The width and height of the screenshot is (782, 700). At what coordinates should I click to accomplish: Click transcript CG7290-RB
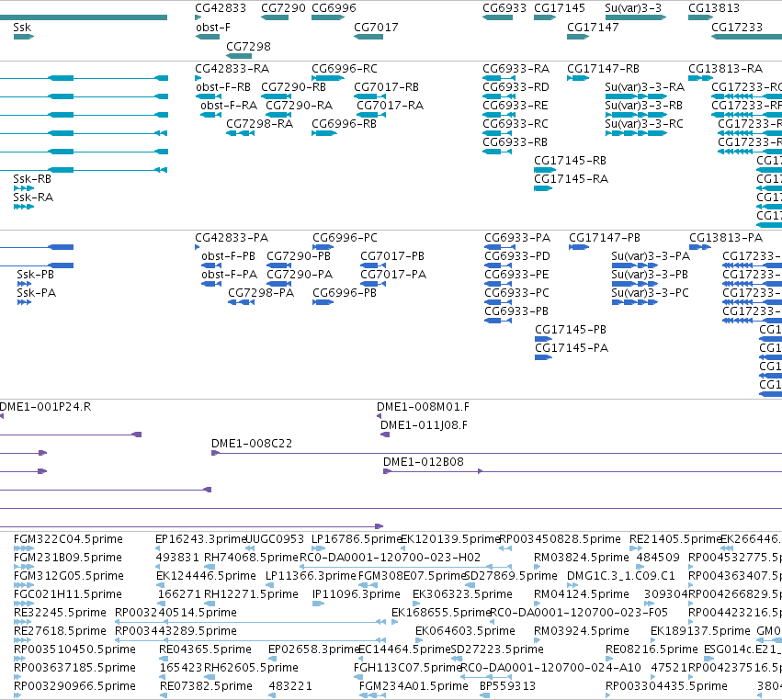click(x=276, y=96)
